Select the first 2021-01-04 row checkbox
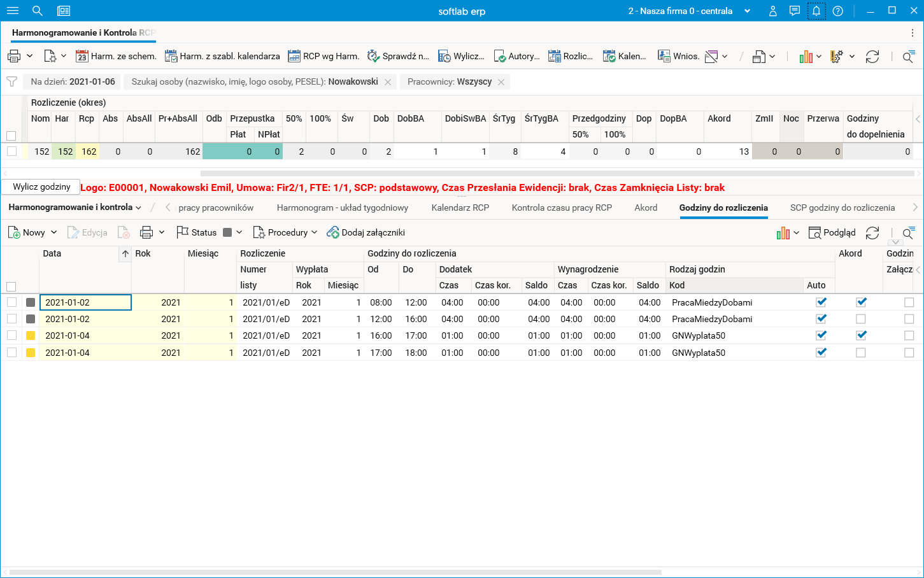This screenshot has height=578, width=924. [11, 335]
